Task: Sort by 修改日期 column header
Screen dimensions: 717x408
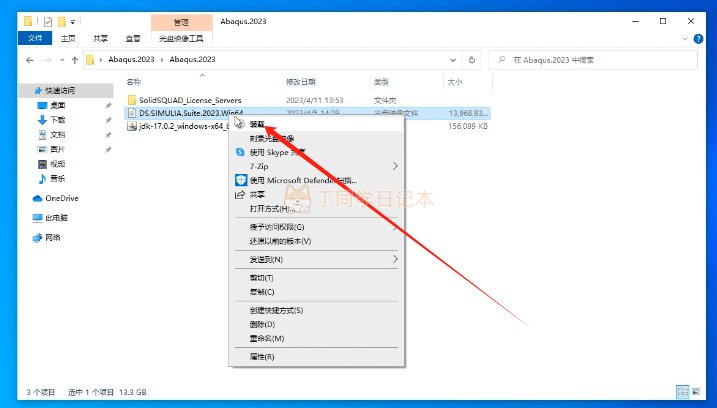Action: 300,82
